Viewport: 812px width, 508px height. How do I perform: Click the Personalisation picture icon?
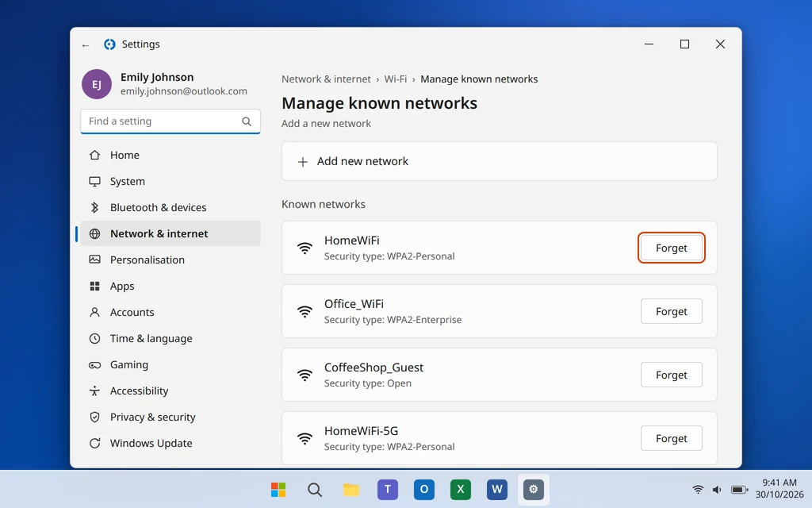[95, 260]
